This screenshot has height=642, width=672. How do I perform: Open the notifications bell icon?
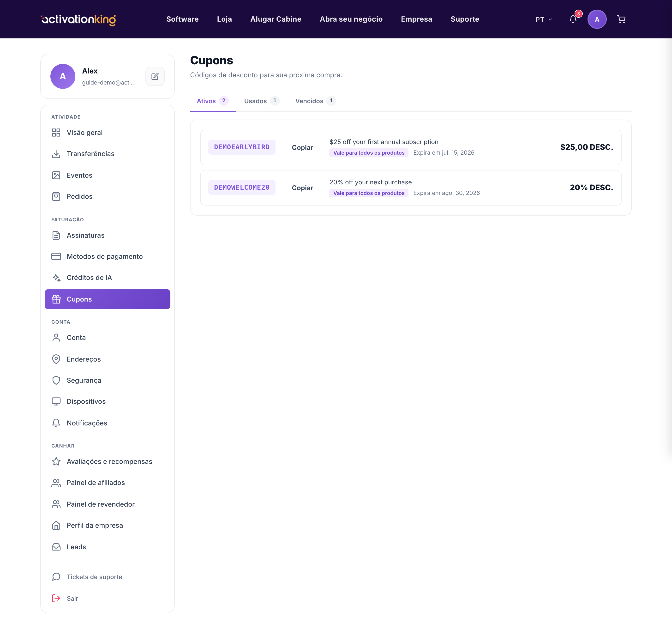pos(573,19)
